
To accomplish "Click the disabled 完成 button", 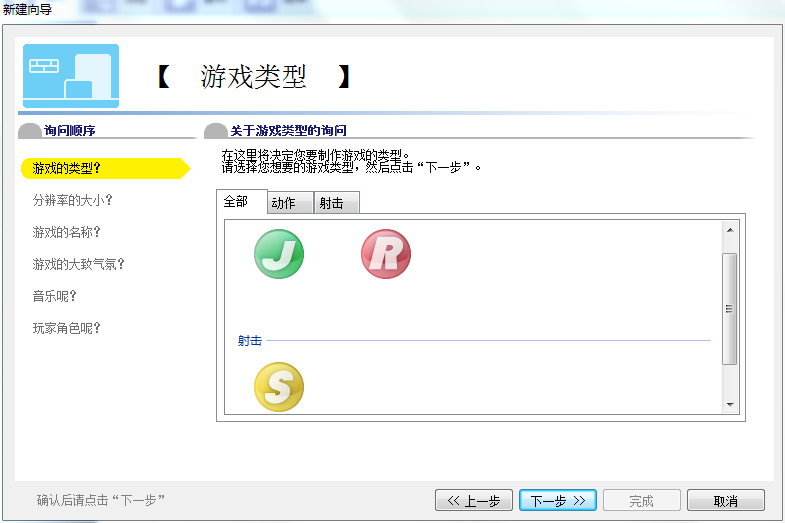I will (641, 500).
